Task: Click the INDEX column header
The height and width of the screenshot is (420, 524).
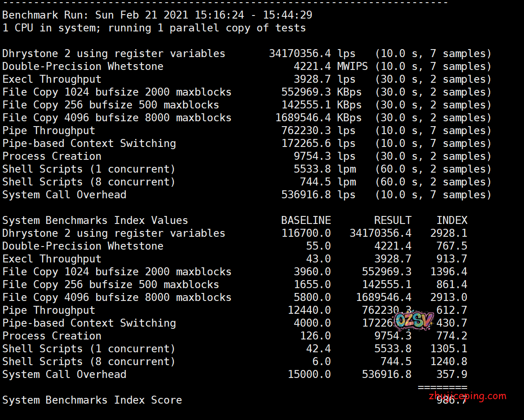Action: coord(451,220)
